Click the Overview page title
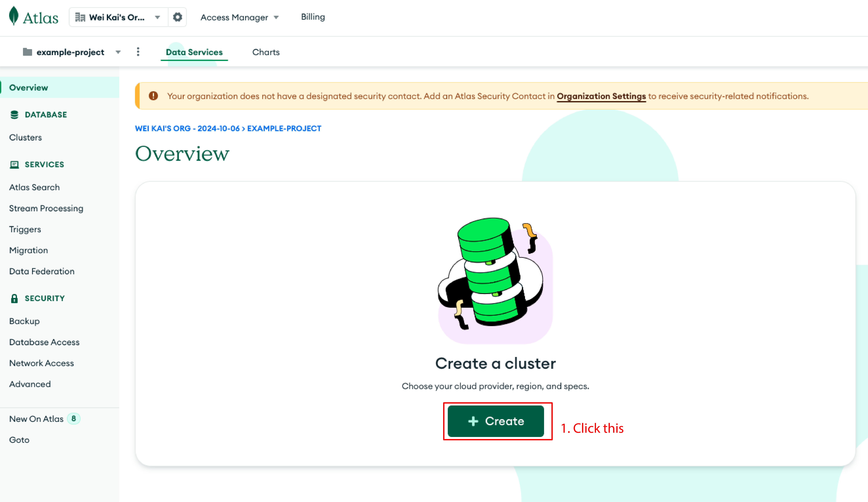 coord(182,153)
